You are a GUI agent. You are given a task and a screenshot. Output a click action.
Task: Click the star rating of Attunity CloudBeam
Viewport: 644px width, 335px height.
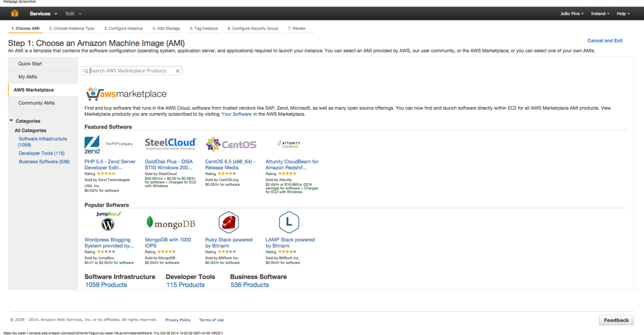point(287,174)
